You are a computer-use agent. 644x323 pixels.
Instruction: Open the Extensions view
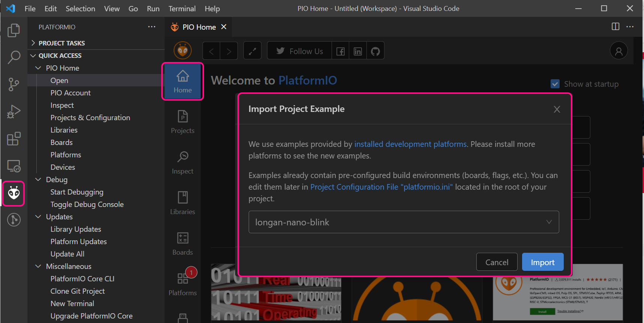click(14, 139)
